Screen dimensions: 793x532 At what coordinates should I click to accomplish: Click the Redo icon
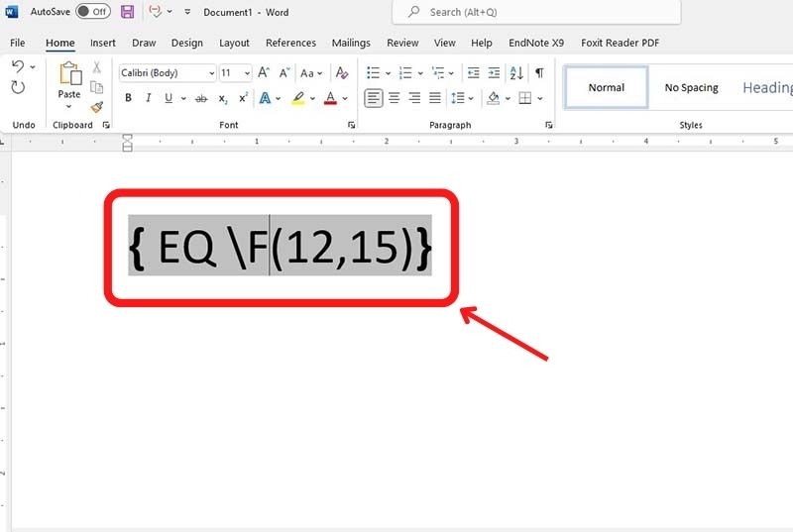[18, 88]
